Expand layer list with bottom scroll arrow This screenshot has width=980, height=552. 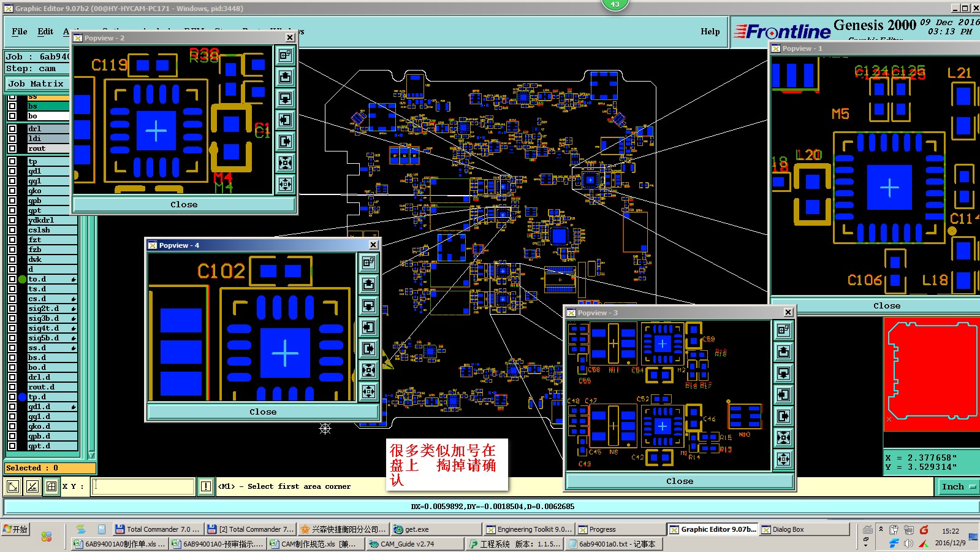click(91, 455)
